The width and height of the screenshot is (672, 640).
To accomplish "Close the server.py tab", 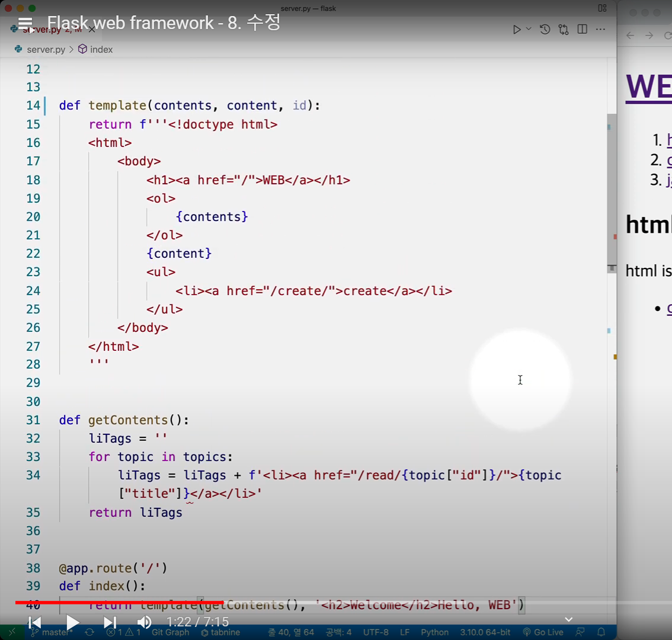I will pyautogui.click(x=92, y=30).
